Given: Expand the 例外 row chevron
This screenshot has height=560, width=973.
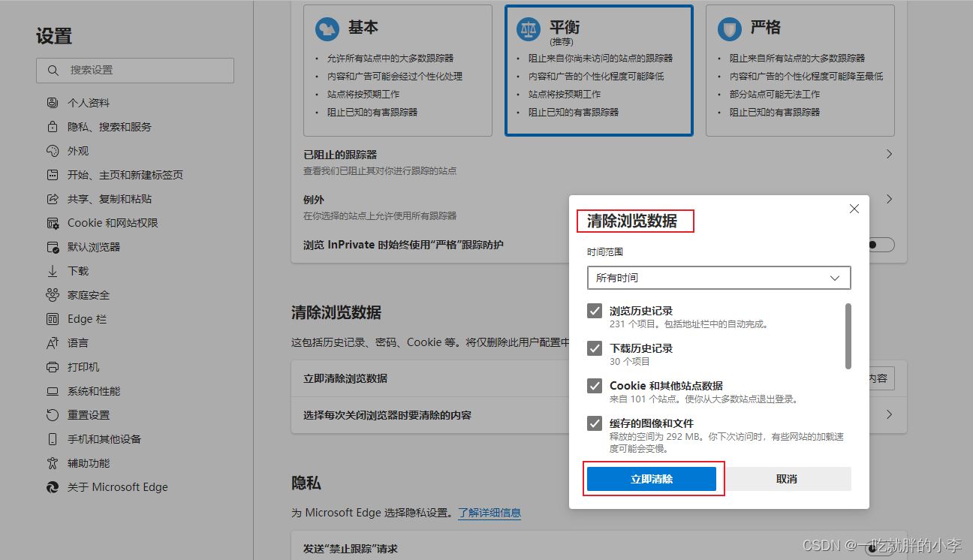Looking at the screenshot, I should click(890, 199).
